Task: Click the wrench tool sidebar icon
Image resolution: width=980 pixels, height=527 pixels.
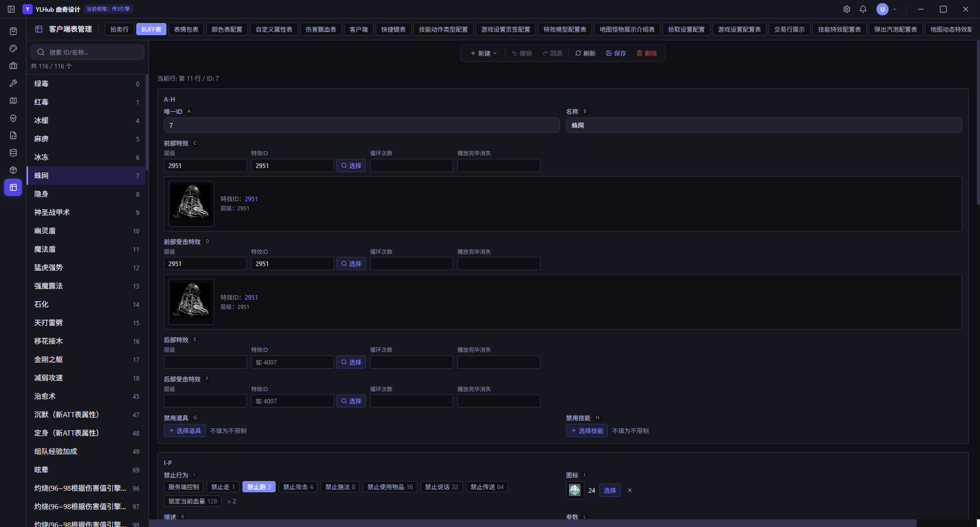Action: (13, 83)
